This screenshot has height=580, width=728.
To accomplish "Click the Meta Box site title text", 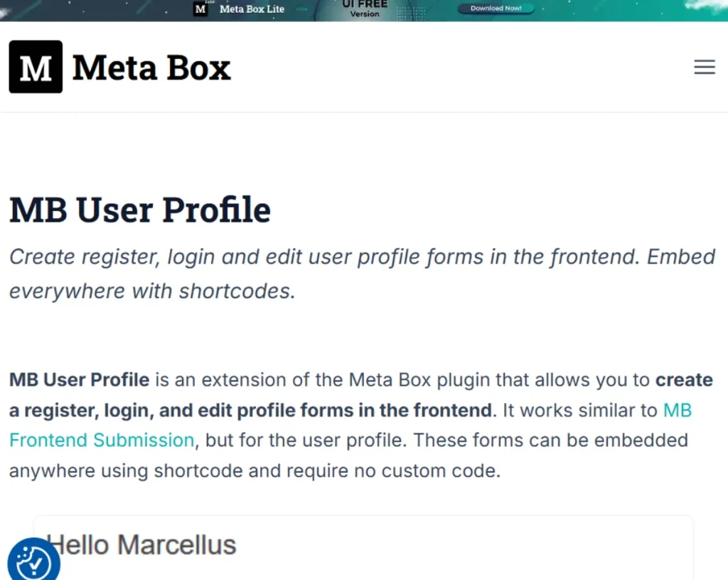I will 151,68.
